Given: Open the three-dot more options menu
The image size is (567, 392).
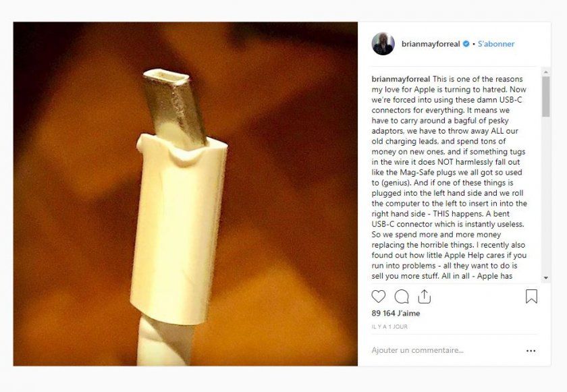Looking at the screenshot, I should (531, 351).
